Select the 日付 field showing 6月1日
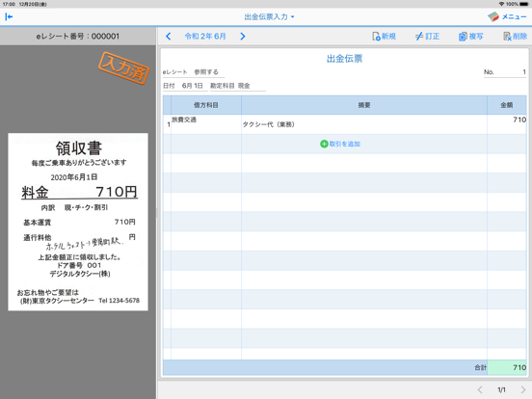The image size is (532, 399). 185,86
